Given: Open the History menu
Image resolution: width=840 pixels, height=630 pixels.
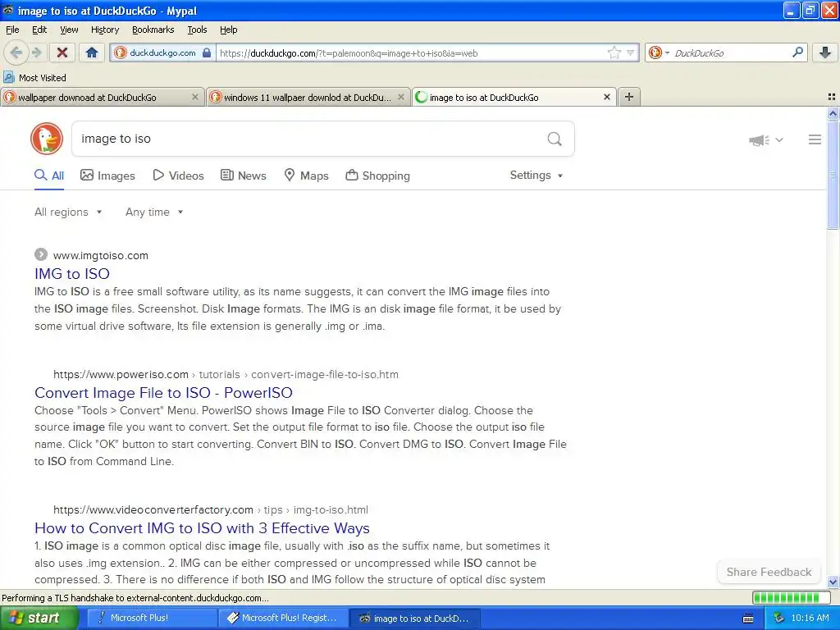Looking at the screenshot, I should tap(105, 30).
